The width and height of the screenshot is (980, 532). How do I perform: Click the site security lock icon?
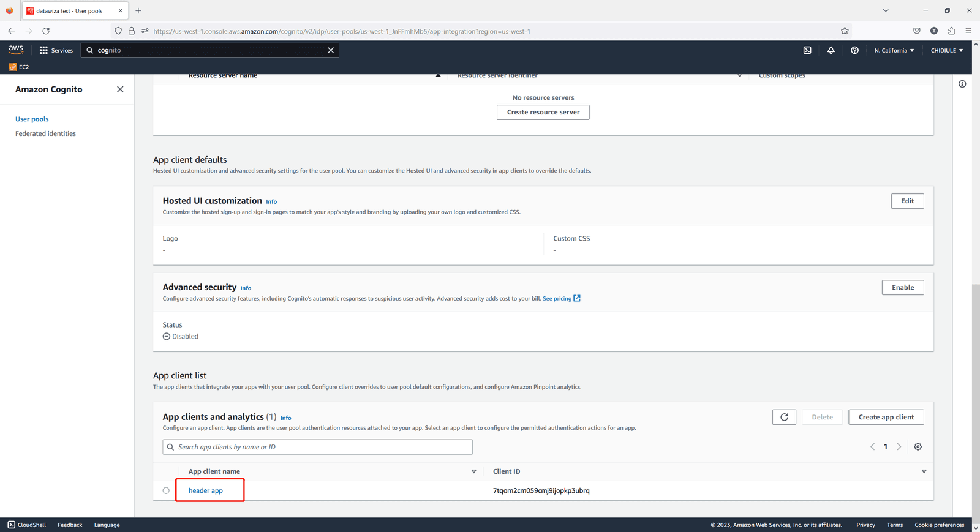coord(132,31)
